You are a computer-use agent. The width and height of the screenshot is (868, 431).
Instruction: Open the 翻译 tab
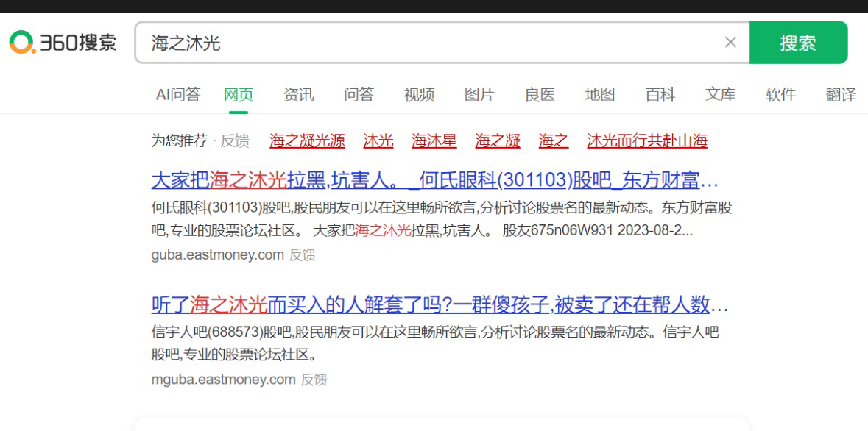pos(841,95)
